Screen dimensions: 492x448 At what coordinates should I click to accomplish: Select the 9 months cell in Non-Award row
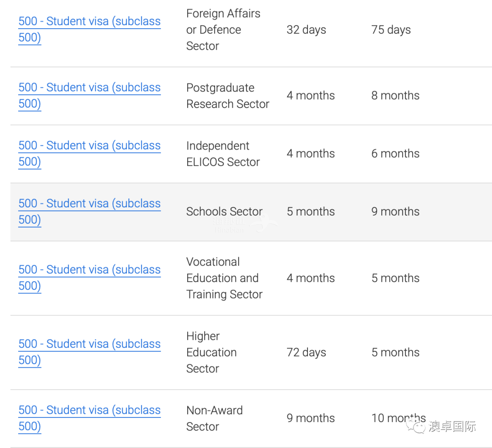(311, 418)
